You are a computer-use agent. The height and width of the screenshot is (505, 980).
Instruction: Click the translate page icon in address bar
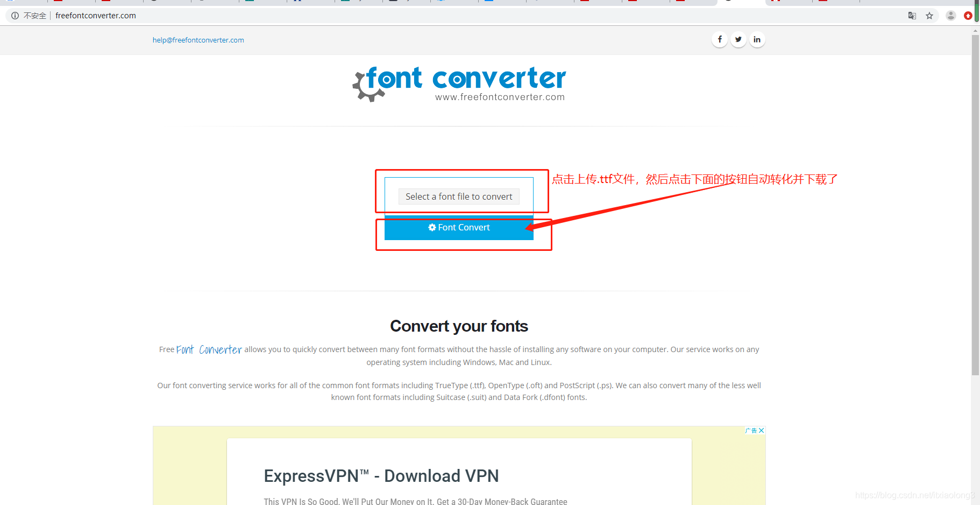[912, 16]
